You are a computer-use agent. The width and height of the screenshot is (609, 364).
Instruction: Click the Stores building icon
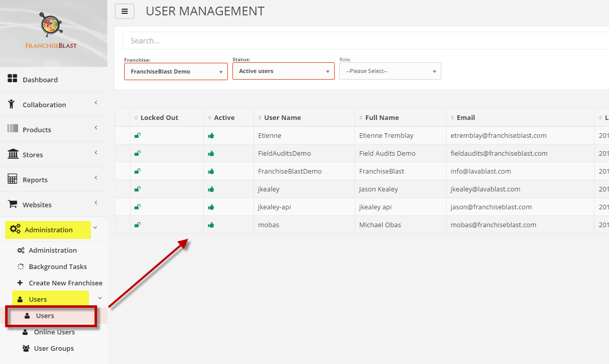(13, 154)
